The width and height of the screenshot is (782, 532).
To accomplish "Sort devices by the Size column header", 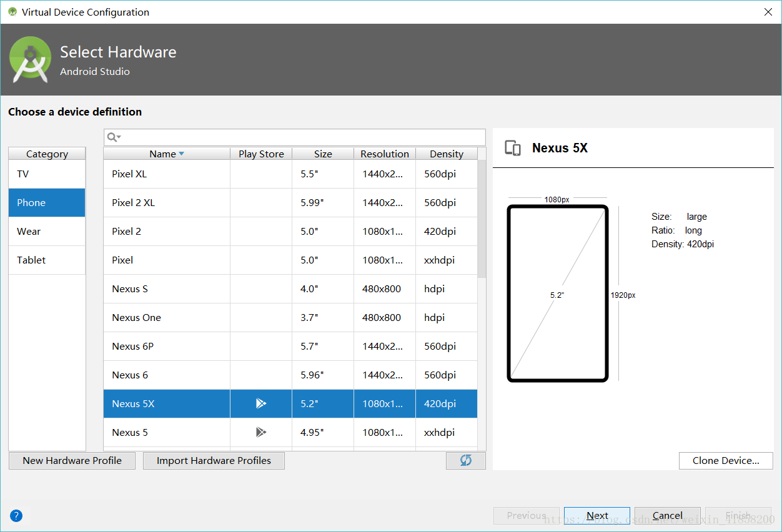I will click(x=323, y=154).
